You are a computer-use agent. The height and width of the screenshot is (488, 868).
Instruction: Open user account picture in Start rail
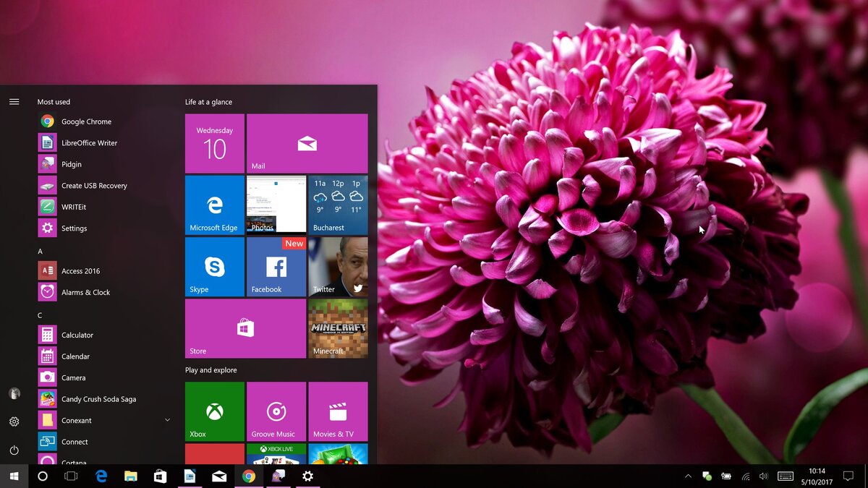(14, 394)
